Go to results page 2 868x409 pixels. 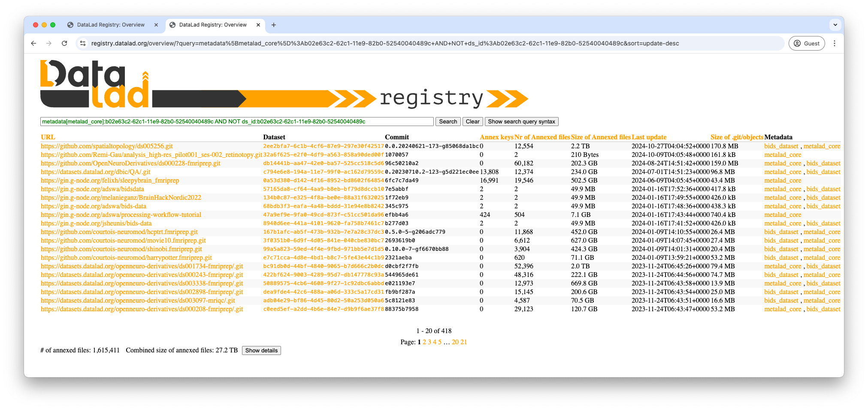pos(424,342)
